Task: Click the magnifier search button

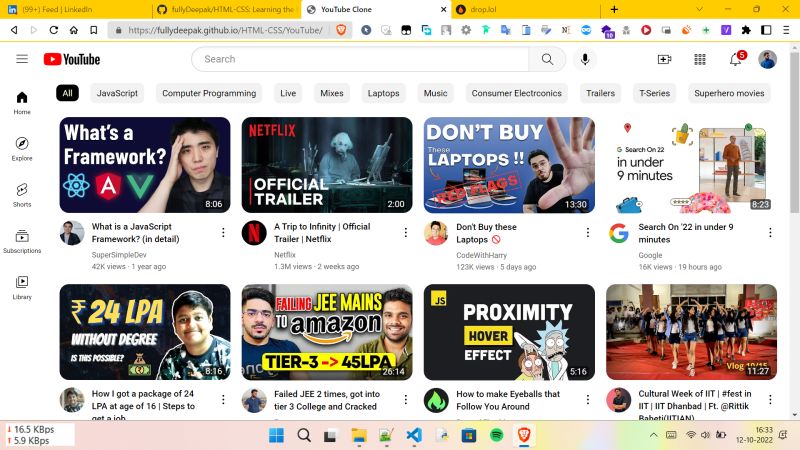Action: coord(547,59)
